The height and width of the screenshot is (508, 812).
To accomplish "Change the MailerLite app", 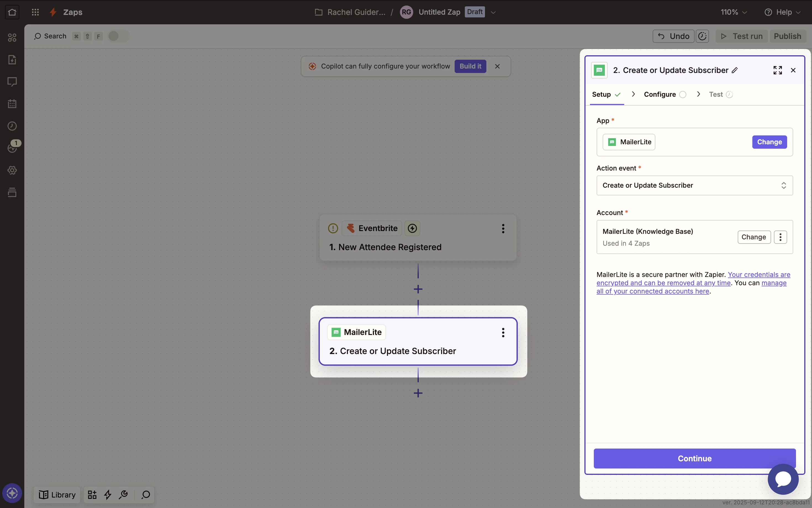I will (769, 142).
